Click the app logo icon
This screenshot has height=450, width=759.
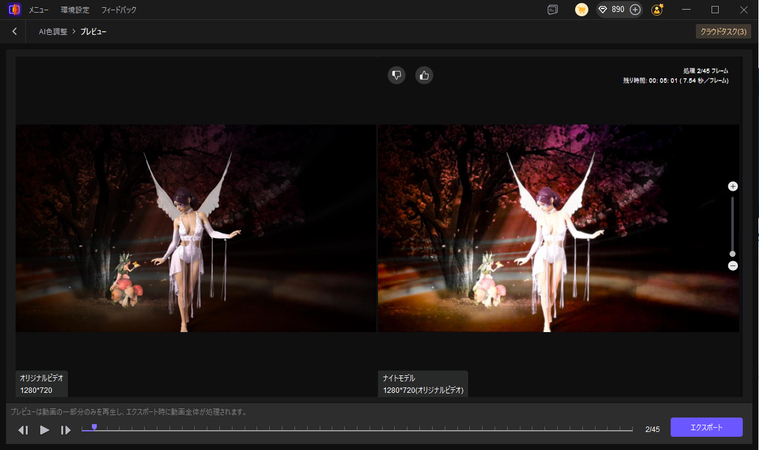pyautogui.click(x=14, y=9)
